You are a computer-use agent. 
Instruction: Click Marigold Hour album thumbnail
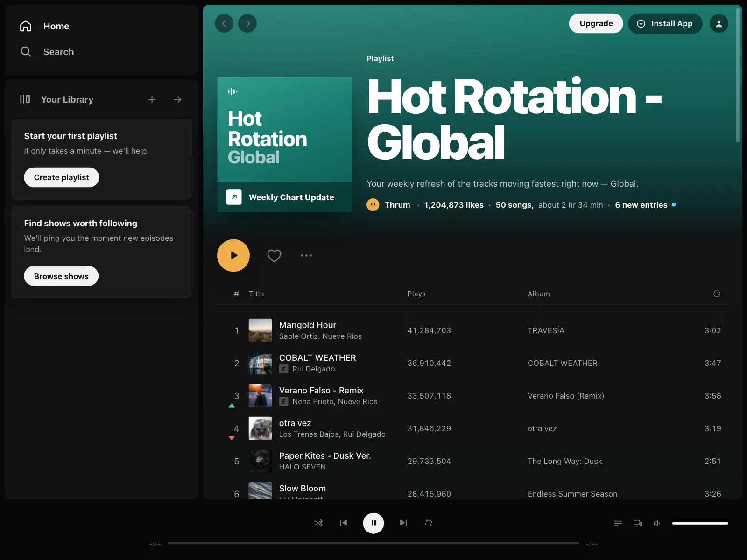click(260, 330)
